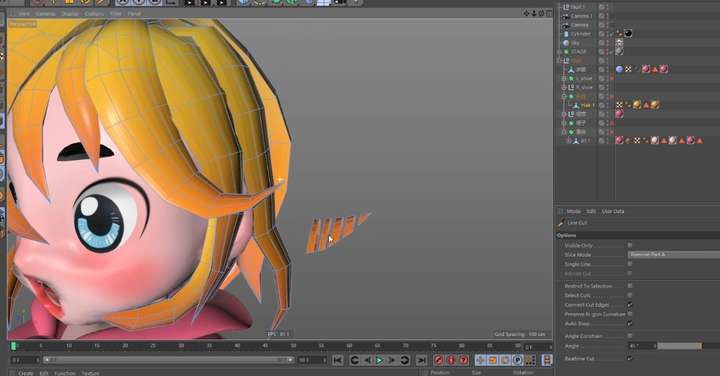The height and width of the screenshot is (376, 720).
Task: Toggle Position keyframe recording icon
Action: click(x=480, y=360)
